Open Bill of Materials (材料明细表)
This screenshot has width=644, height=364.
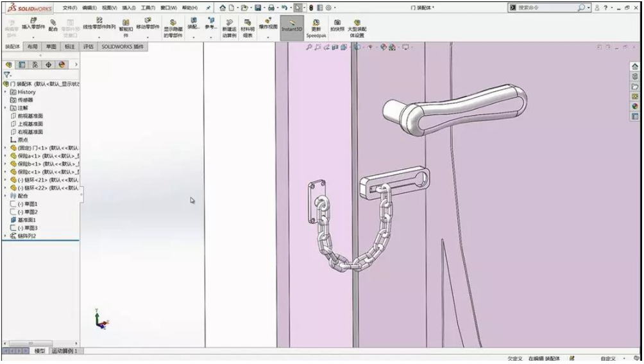point(247,28)
